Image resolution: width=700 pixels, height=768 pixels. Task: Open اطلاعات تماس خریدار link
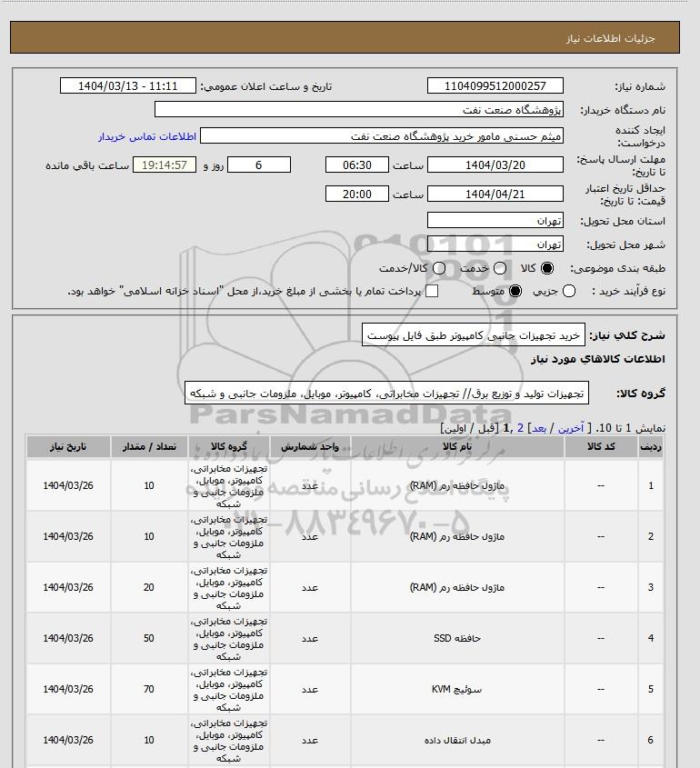(147, 136)
